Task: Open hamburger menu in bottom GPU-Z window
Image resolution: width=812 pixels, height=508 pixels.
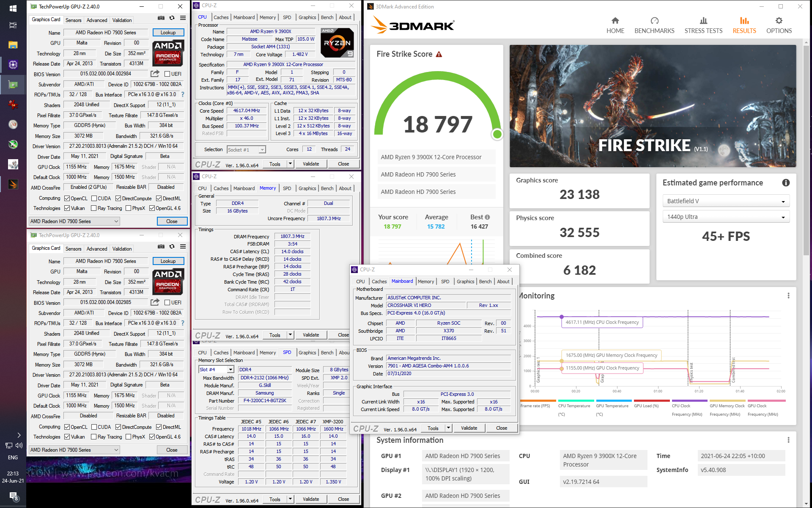Action: 183,246
